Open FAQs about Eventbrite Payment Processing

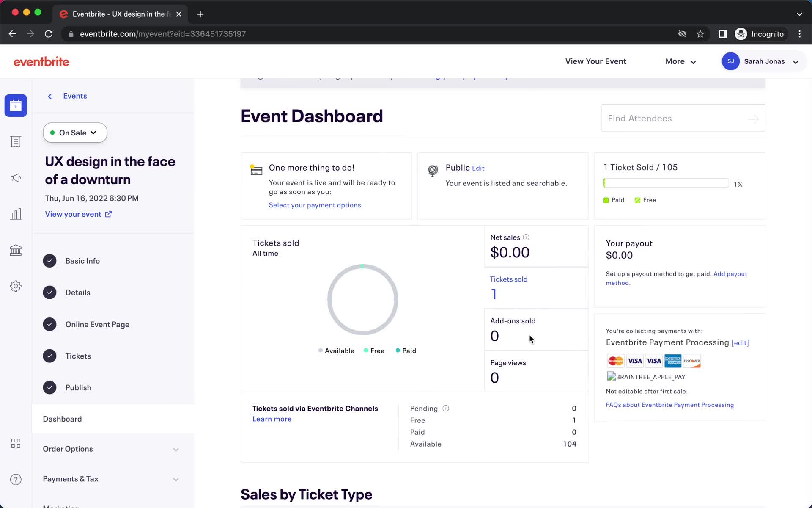669,405
